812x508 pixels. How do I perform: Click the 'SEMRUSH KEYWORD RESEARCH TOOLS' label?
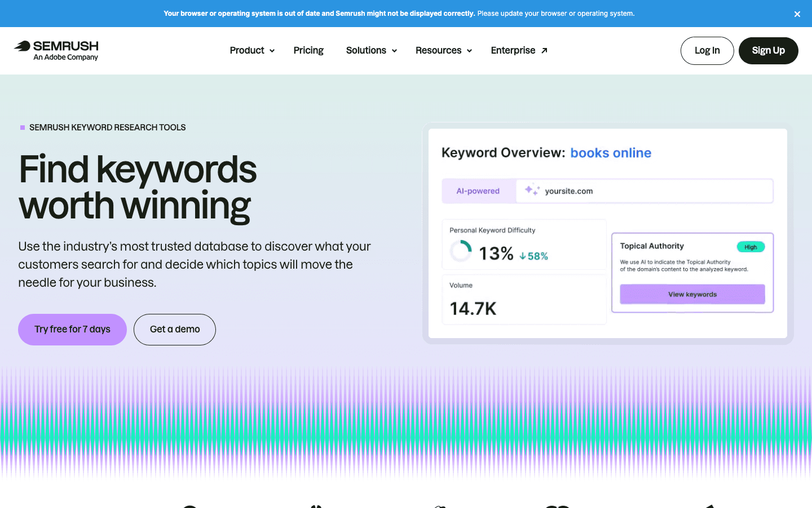point(107,128)
